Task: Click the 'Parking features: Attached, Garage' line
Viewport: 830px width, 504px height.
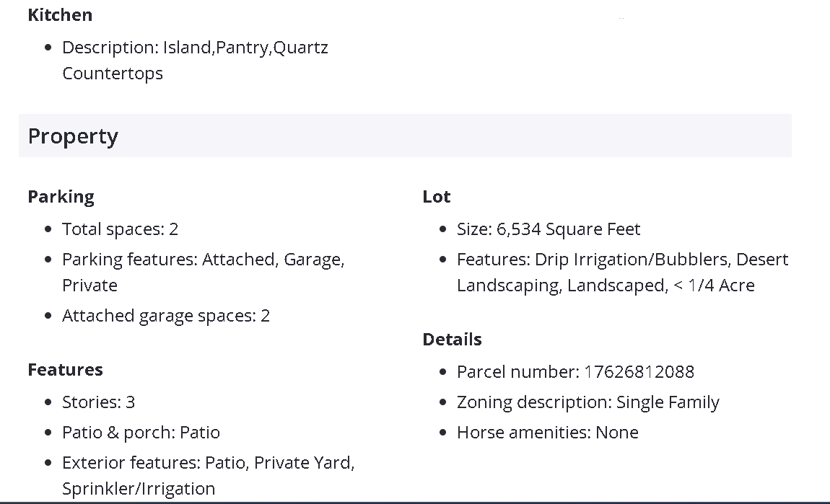Action: tap(203, 260)
